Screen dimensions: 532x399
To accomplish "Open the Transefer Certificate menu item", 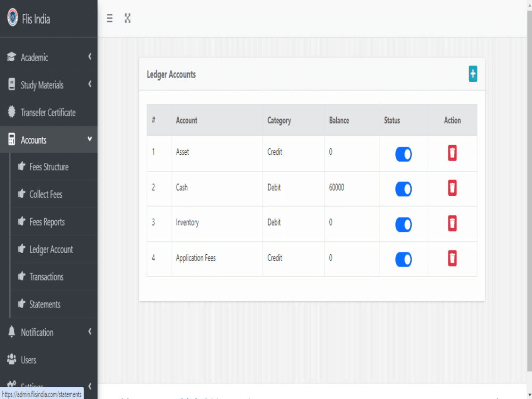I will click(x=48, y=112).
